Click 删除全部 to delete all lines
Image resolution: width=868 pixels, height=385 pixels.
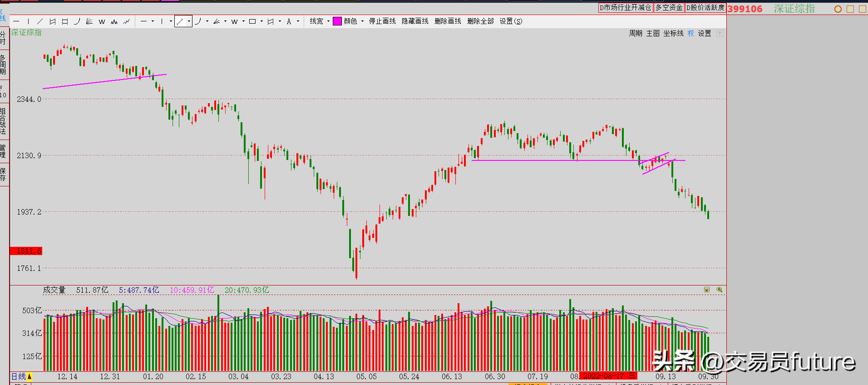[480, 21]
